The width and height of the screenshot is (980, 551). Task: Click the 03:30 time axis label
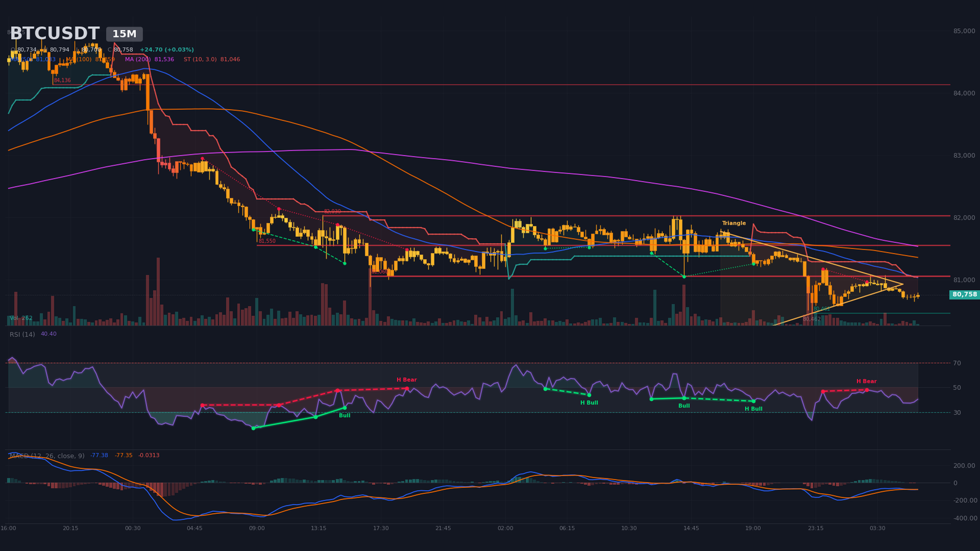[x=877, y=528]
